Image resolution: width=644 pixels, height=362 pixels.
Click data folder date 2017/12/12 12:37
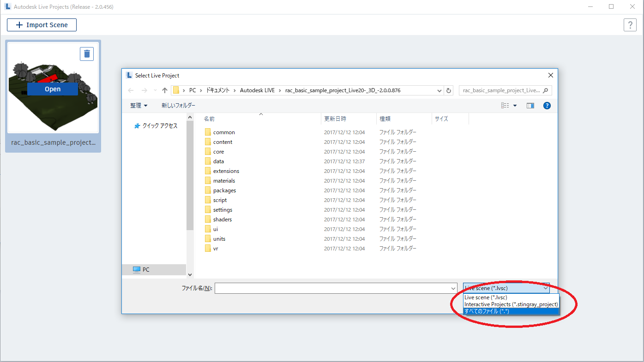pos(344,161)
